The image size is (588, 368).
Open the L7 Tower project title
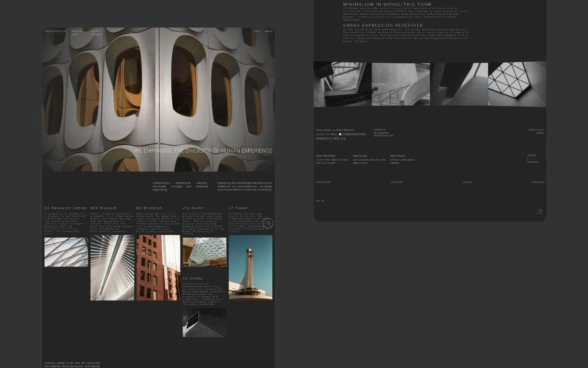(238, 208)
